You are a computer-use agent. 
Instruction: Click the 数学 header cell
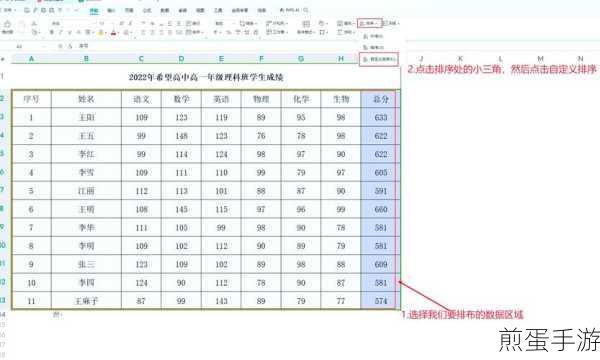(x=181, y=99)
